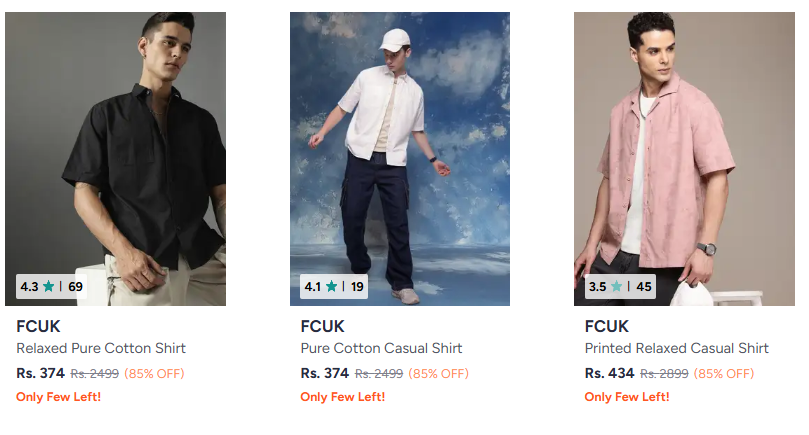Open the pink printed shirt product image
809x435 pixels.
click(684, 159)
